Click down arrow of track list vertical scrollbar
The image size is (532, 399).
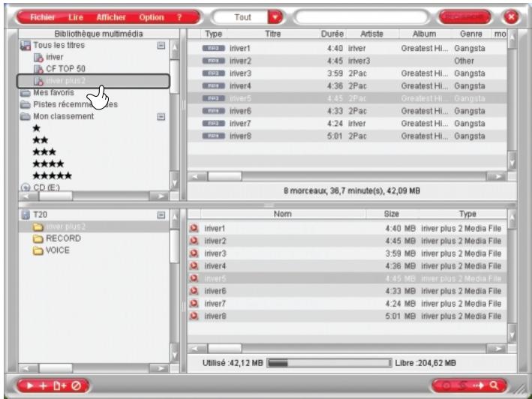(x=512, y=163)
